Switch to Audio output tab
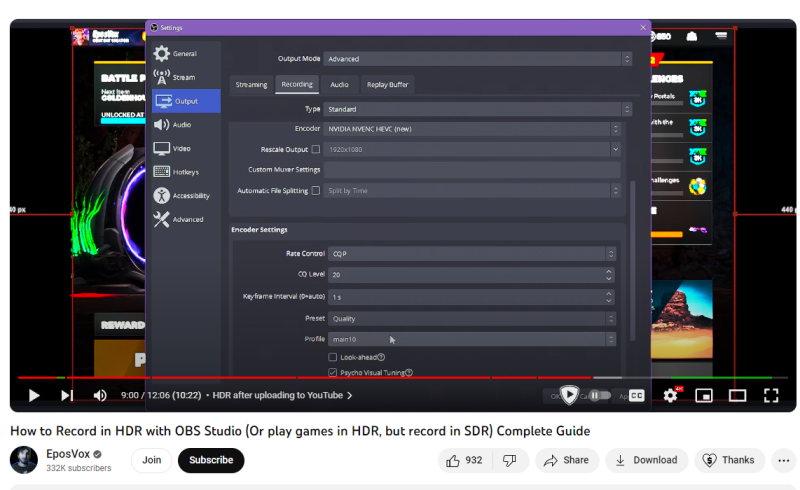This screenshot has height=490, width=800. tap(339, 85)
